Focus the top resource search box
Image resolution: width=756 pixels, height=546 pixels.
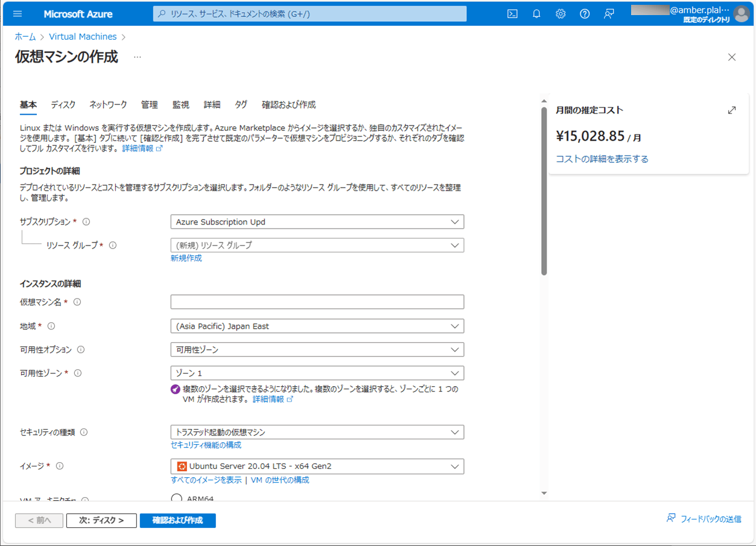pos(310,14)
